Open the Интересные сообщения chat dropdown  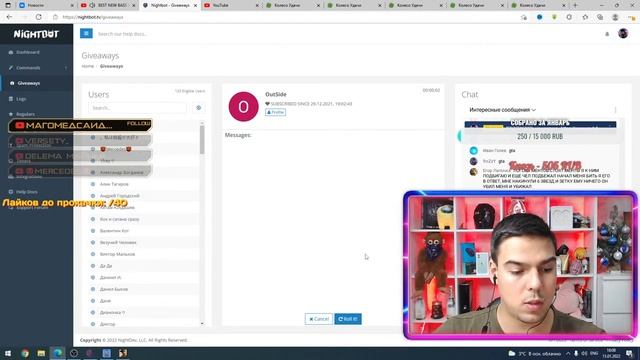point(502,110)
